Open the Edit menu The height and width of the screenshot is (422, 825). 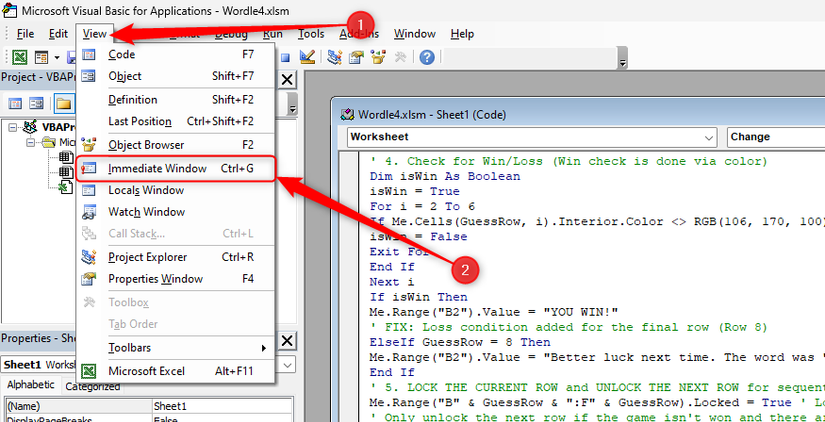pyautogui.click(x=58, y=34)
